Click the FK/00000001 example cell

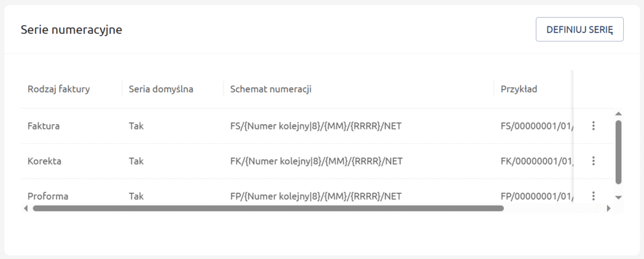536,161
